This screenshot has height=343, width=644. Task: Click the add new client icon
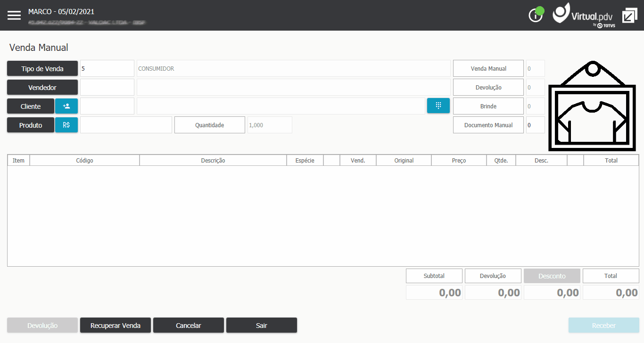coord(66,106)
